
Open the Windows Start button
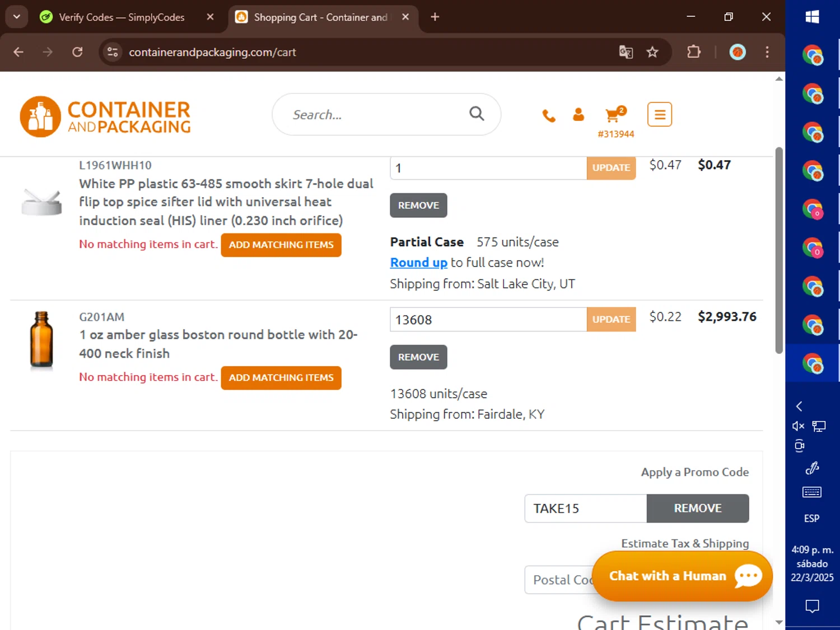point(812,17)
